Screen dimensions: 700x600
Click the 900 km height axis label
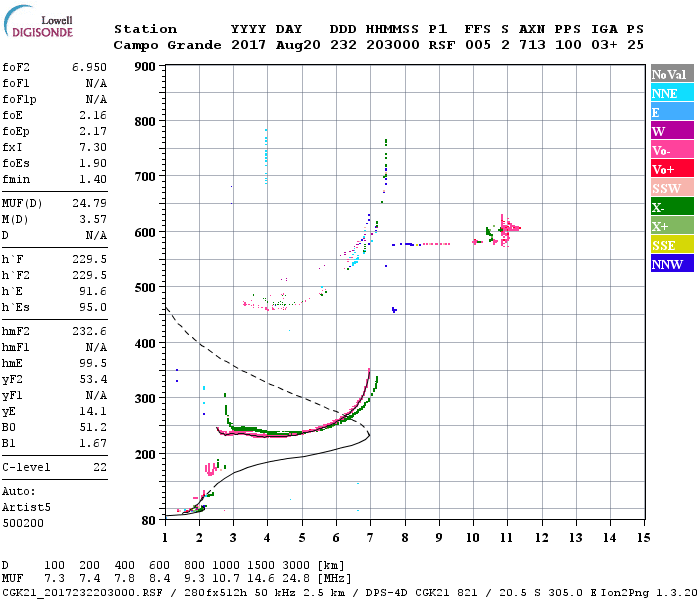[145, 67]
